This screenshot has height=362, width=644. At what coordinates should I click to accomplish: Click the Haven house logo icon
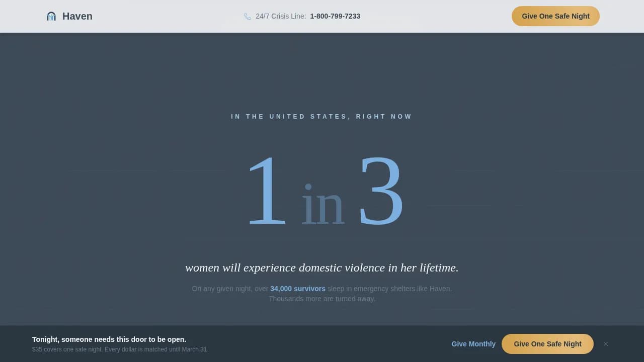pyautogui.click(x=51, y=16)
